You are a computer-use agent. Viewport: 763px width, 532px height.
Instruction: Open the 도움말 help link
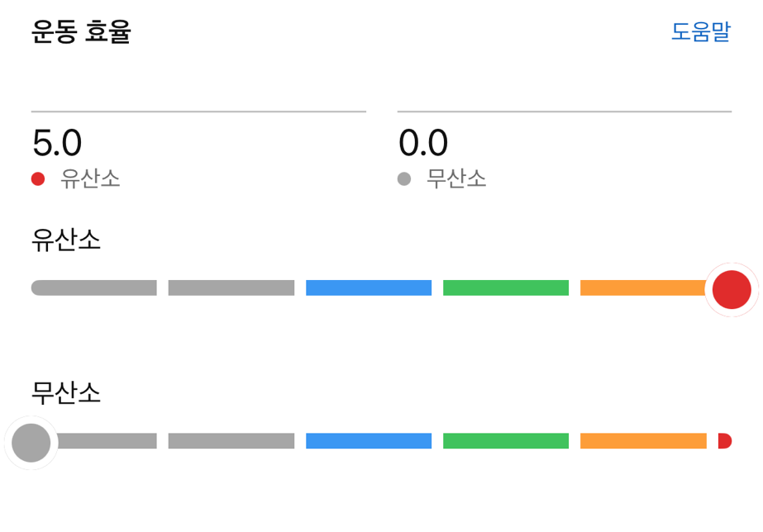click(x=700, y=32)
